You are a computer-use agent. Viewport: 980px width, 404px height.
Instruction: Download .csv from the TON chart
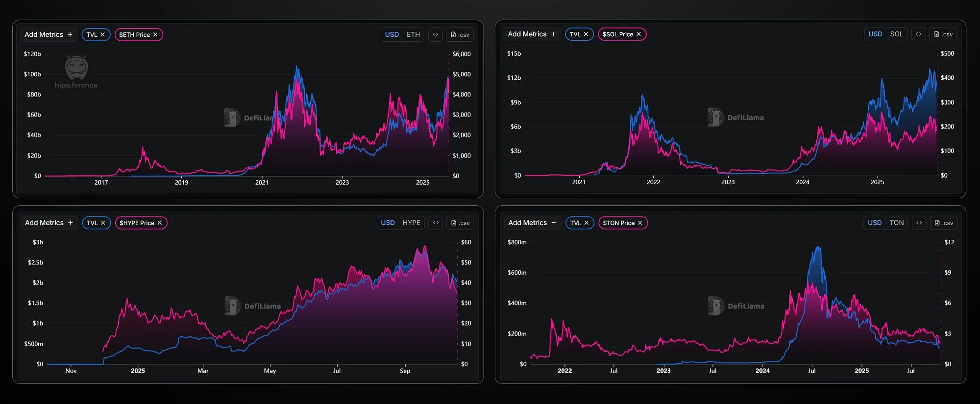point(944,223)
